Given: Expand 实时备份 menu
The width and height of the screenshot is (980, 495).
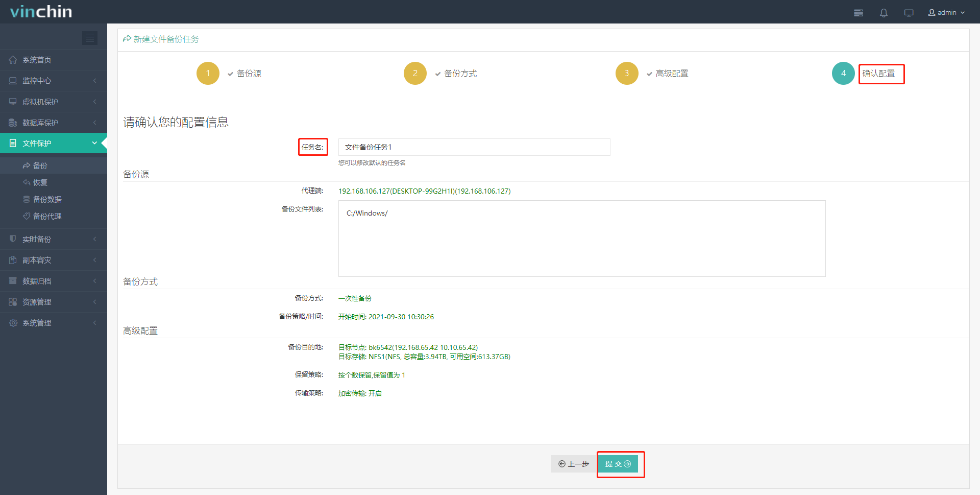Looking at the screenshot, I should pos(54,239).
